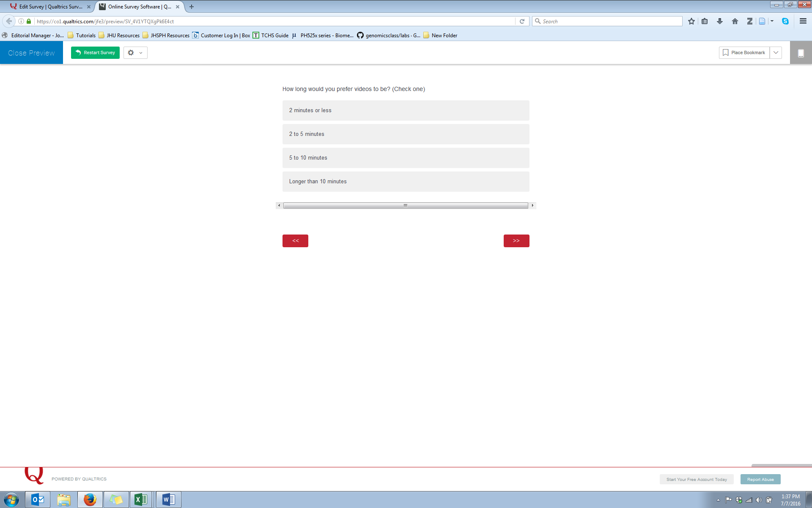Click the red next page >> button
Image resolution: width=812 pixels, height=508 pixels.
coord(516,241)
